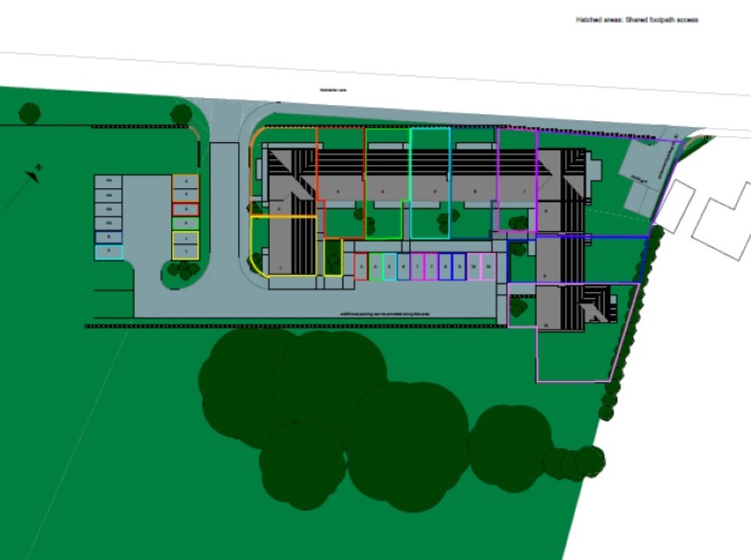Click the white L-shaped neighbouring building outline

[720, 222]
